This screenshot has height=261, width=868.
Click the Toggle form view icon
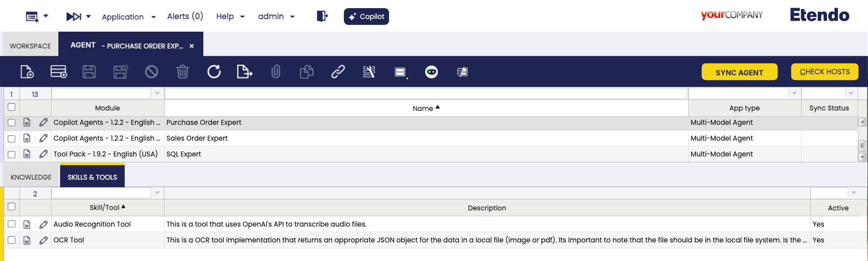pos(400,72)
